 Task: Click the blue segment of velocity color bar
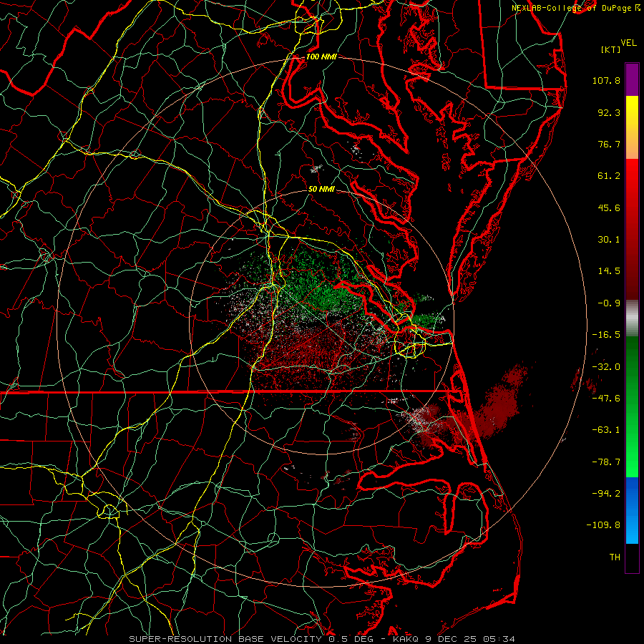coord(632,510)
